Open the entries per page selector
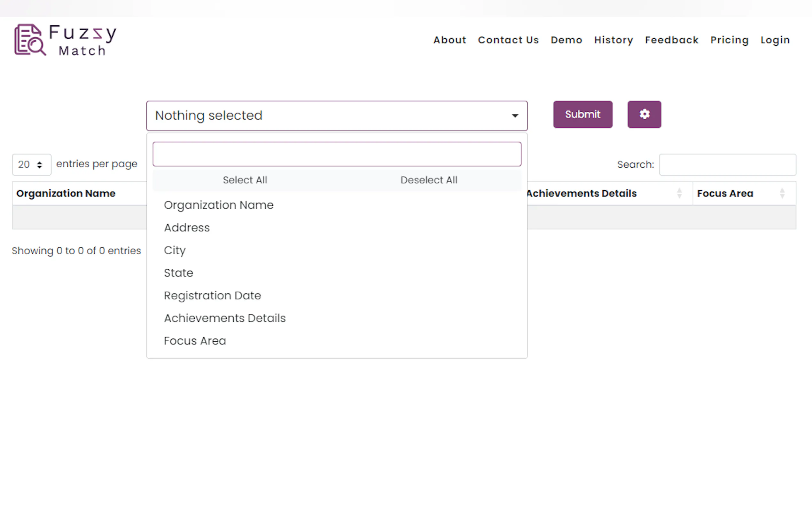 click(32, 165)
